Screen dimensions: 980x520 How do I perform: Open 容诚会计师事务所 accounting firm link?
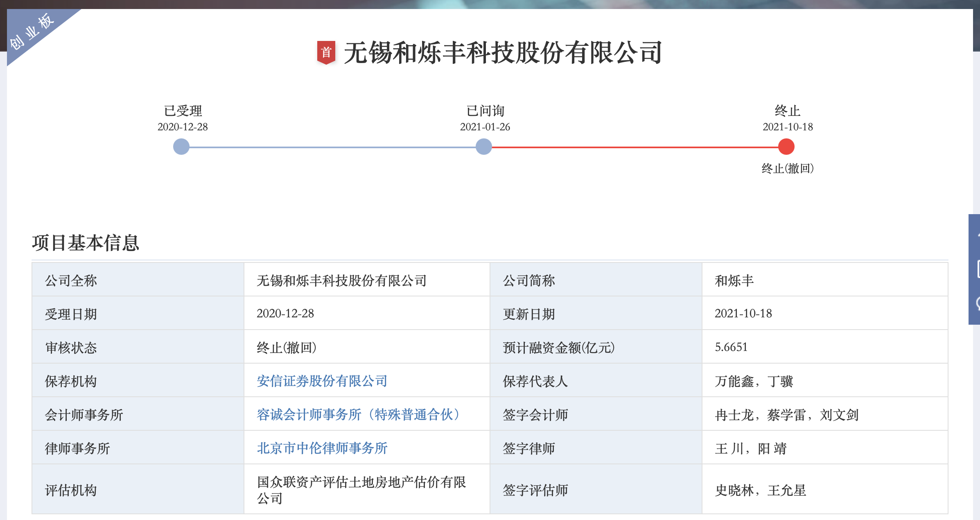tap(359, 415)
